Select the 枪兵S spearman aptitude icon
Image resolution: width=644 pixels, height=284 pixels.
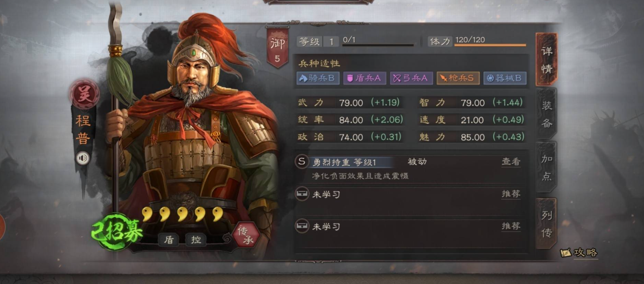458,78
